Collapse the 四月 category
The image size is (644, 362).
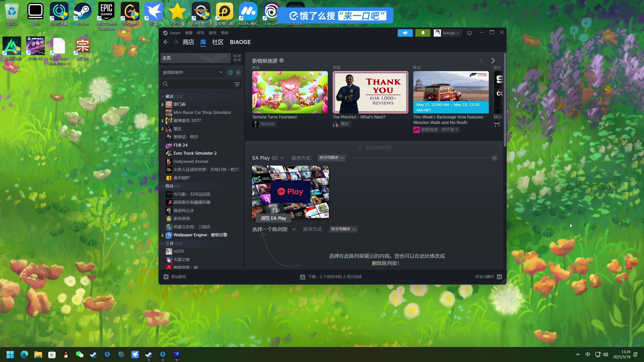pyautogui.click(x=163, y=186)
